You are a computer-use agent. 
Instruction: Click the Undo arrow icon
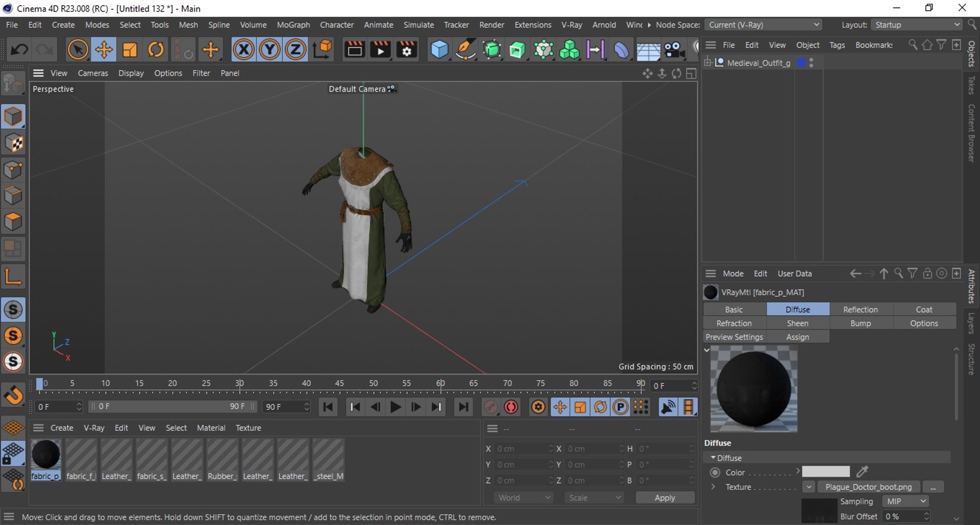pyautogui.click(x=19, y=50)
